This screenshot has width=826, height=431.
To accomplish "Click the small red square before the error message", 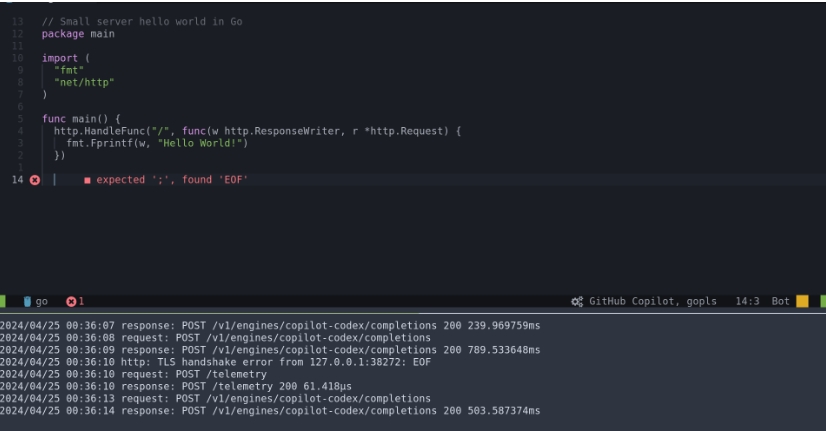I will [87, 180].
